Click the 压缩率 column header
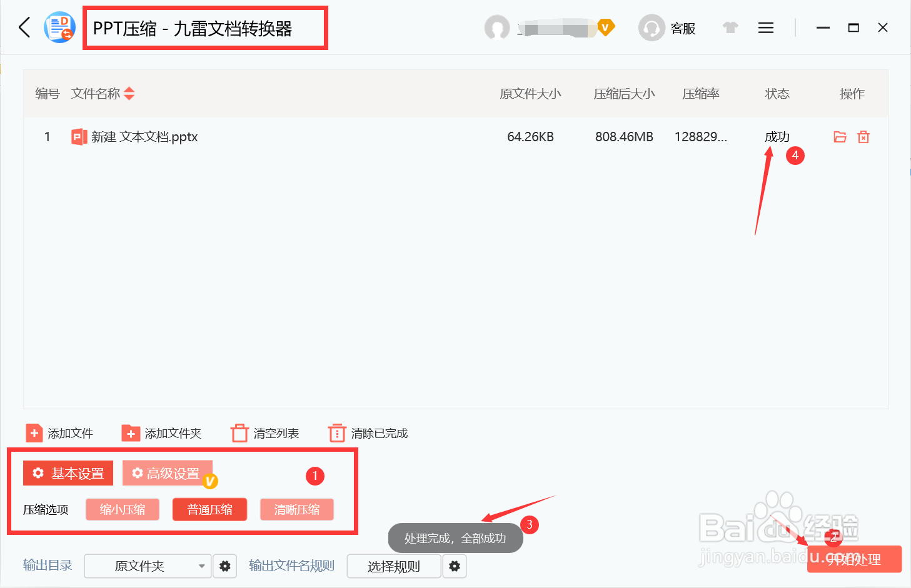 click(700, 94)
